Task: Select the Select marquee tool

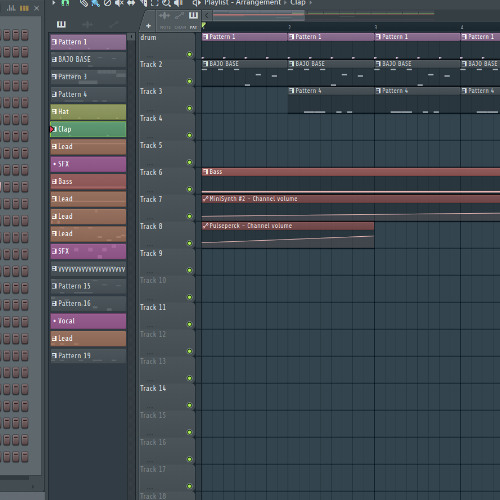Action: [155, 3]
